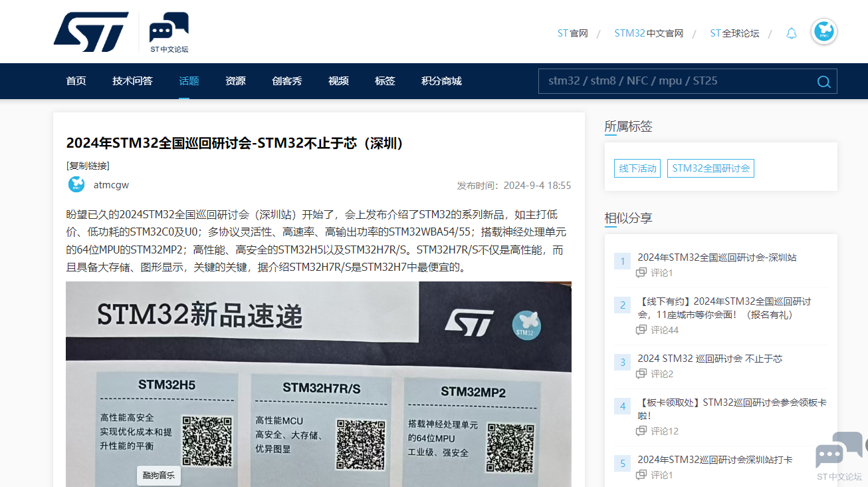This screenshot has height=487, width=868.
Task: Open the user avatar menu in the header
Action: point(824,32)
